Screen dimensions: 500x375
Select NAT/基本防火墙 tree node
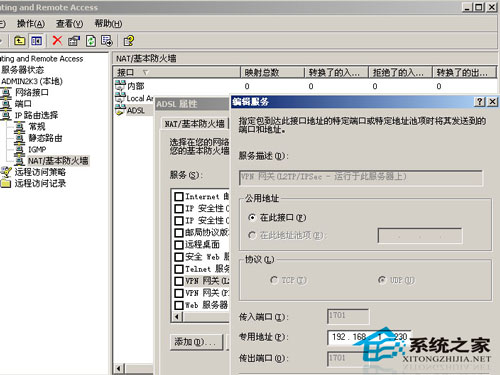58,161
